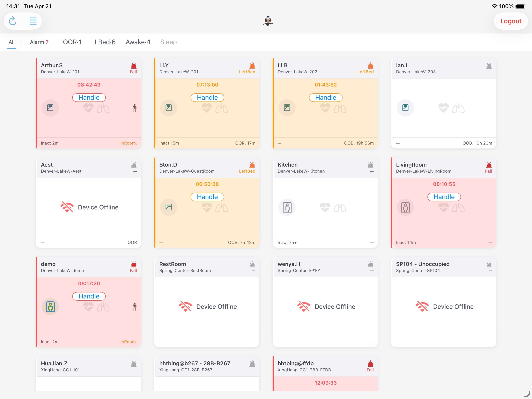Handle the Arthur.S fall alarm
Screen dimensions: 532x399
[89, 97]
